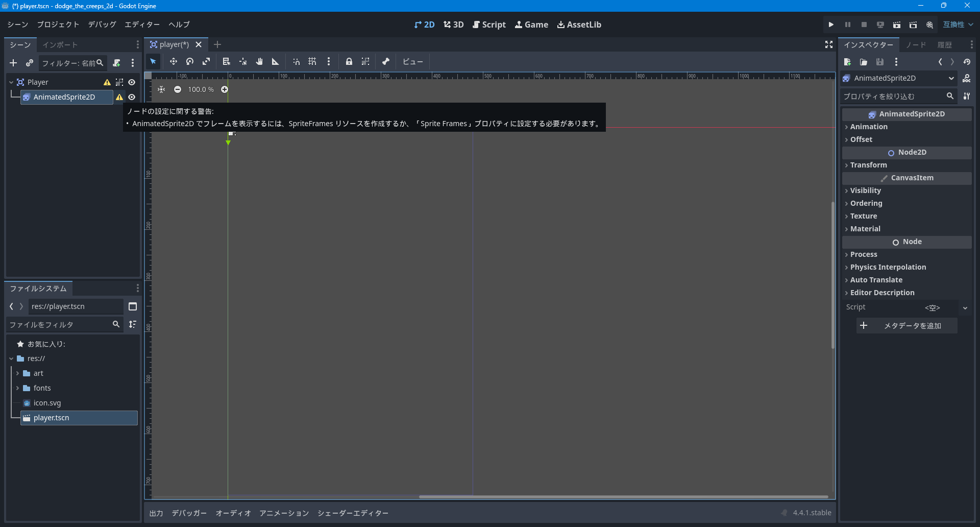Click the horizontal viewport scrollbar
Screen dimensions: 980x527
coord(623,496)
